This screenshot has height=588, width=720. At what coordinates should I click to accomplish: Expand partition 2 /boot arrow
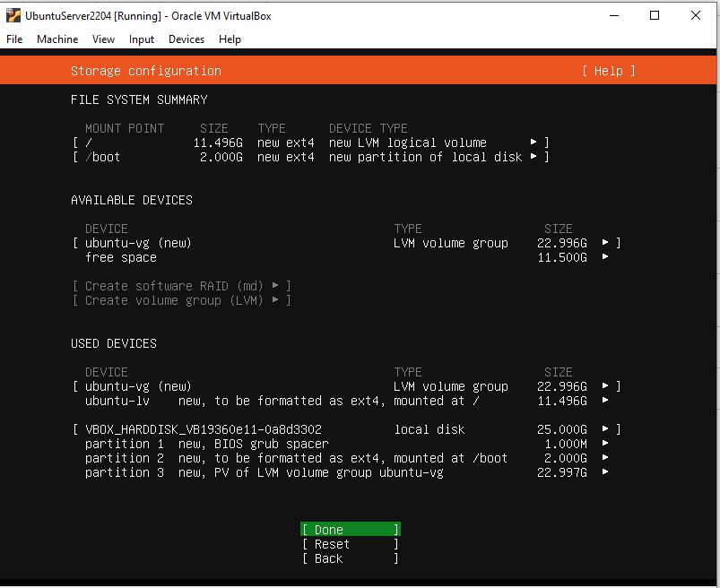click(605, 457)
